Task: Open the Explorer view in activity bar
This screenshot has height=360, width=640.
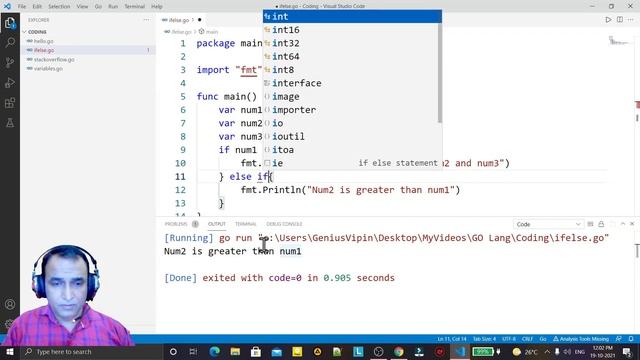Action: pos(10,23)
